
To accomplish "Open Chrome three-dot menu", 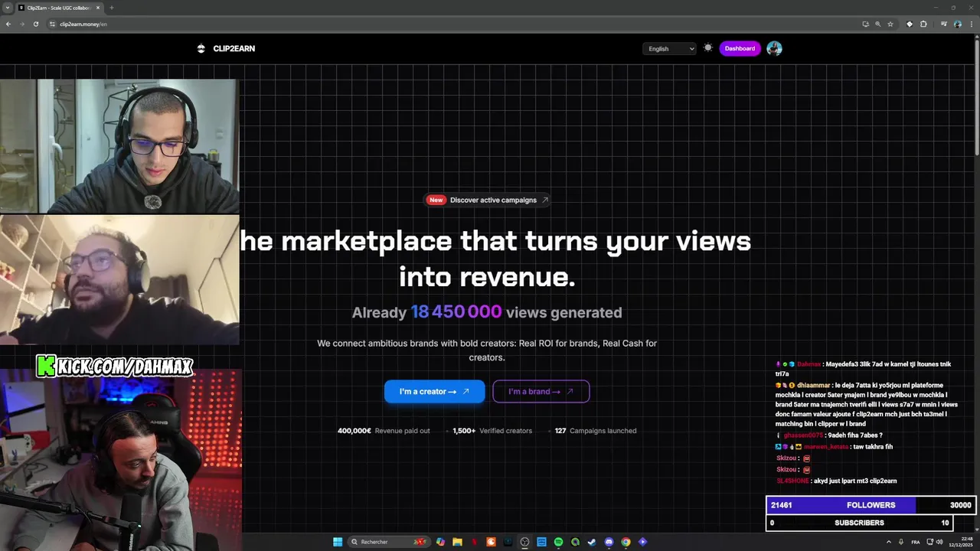I will click(x=972, y=24).
